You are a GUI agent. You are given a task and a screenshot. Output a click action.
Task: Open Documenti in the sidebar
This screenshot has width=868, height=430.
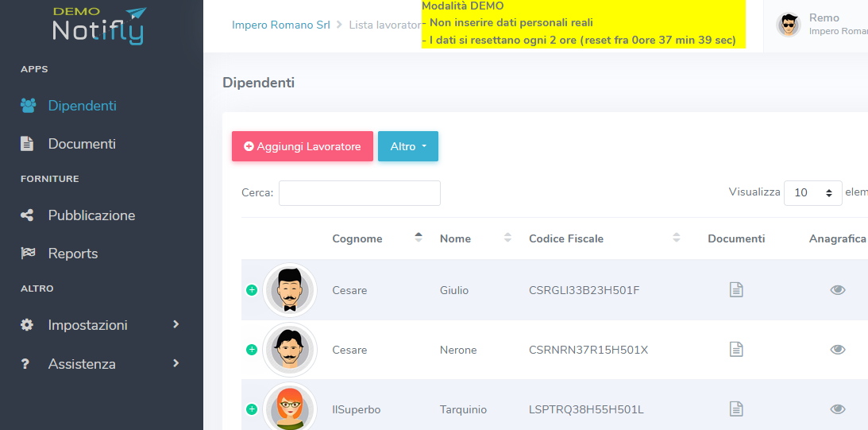point(81,144)
